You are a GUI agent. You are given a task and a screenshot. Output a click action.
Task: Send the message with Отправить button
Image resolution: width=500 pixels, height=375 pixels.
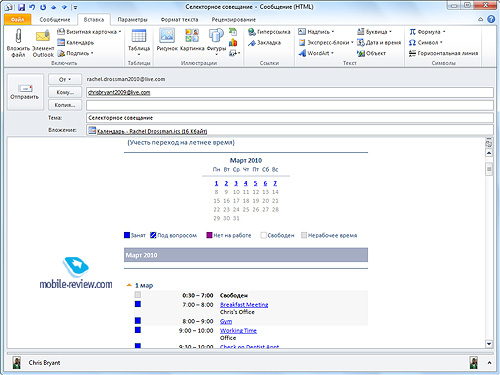click(x=25, y=92)
